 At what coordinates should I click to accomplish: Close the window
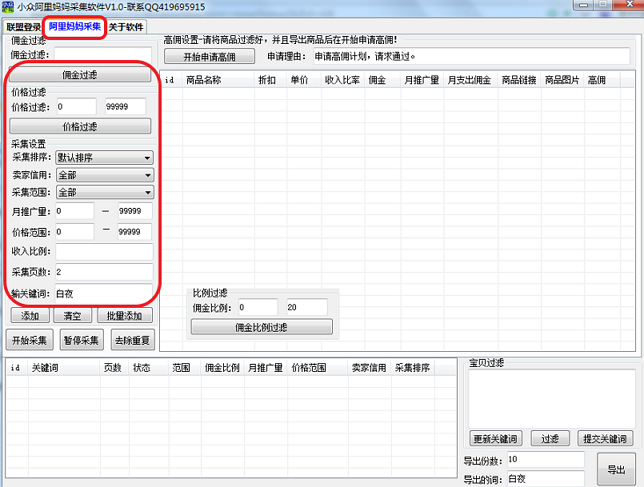coord(629,5)
